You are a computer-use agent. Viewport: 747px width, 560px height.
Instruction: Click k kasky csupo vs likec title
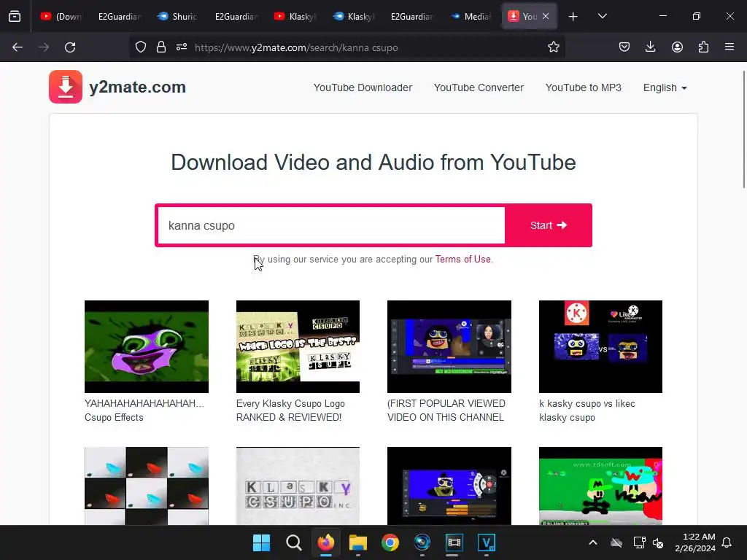(x=587, y=410)
